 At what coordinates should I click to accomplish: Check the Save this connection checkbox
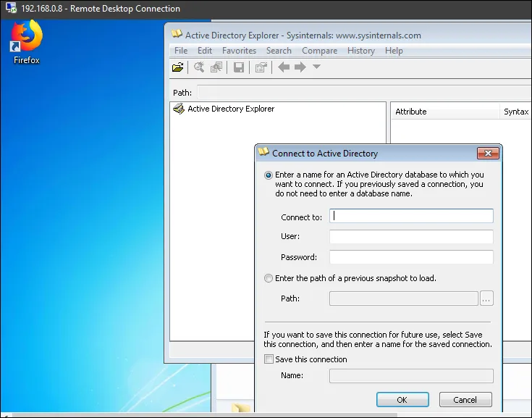point(269,359)
